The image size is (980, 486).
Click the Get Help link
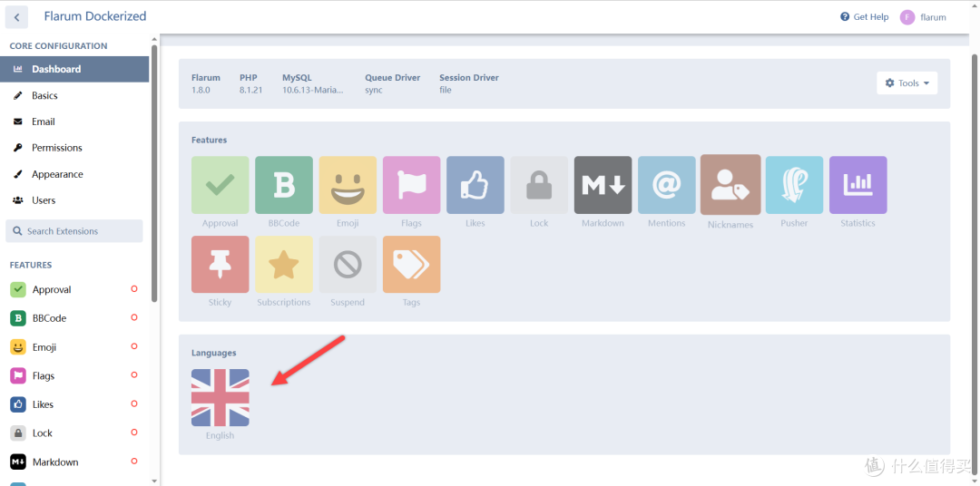tap(865, 17)
